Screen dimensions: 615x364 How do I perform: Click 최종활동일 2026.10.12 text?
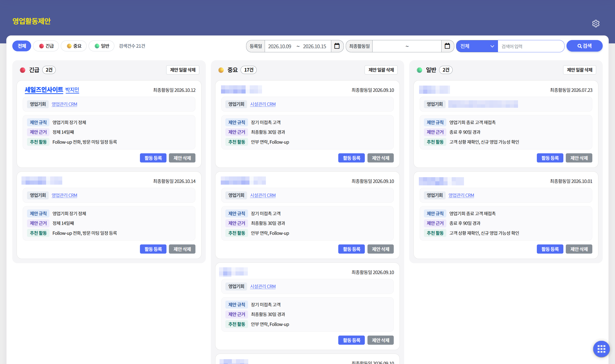174,90
